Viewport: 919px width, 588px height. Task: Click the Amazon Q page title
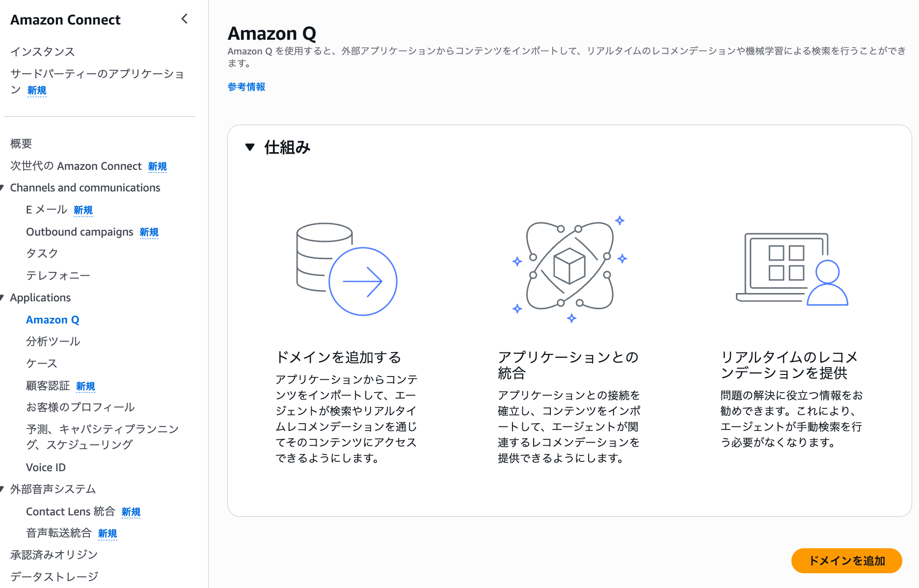(272, 33)
